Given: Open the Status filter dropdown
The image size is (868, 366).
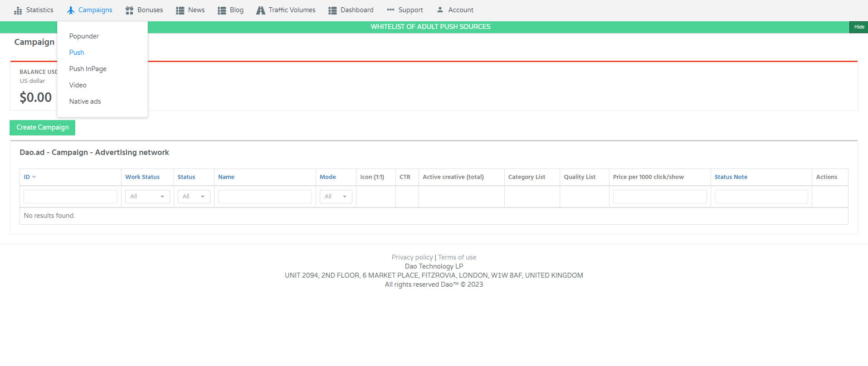Looking at the screenshot, I should tap(194, 197).
